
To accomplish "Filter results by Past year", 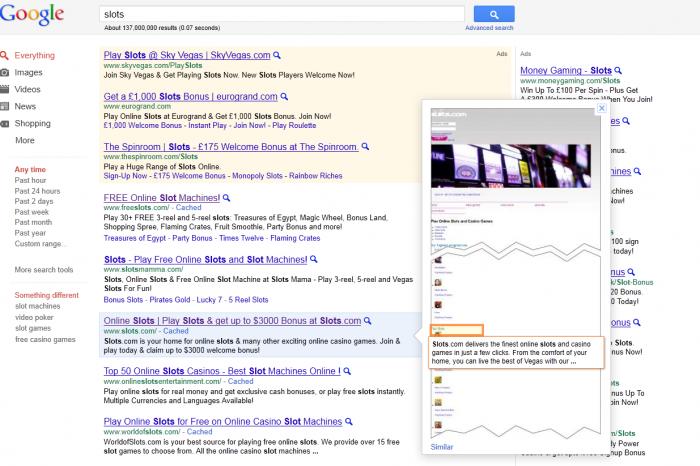I will (30, 233).
